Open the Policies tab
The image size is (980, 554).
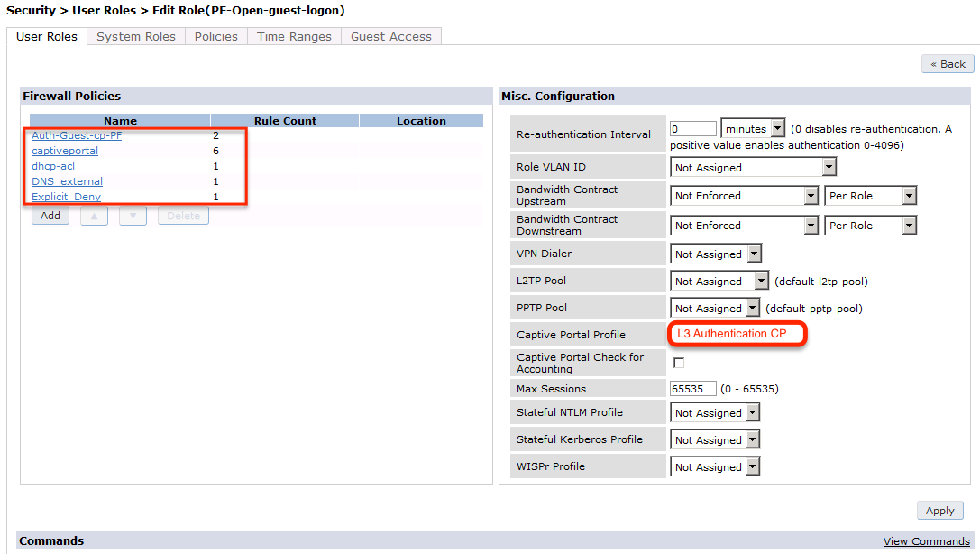(216, 37)
